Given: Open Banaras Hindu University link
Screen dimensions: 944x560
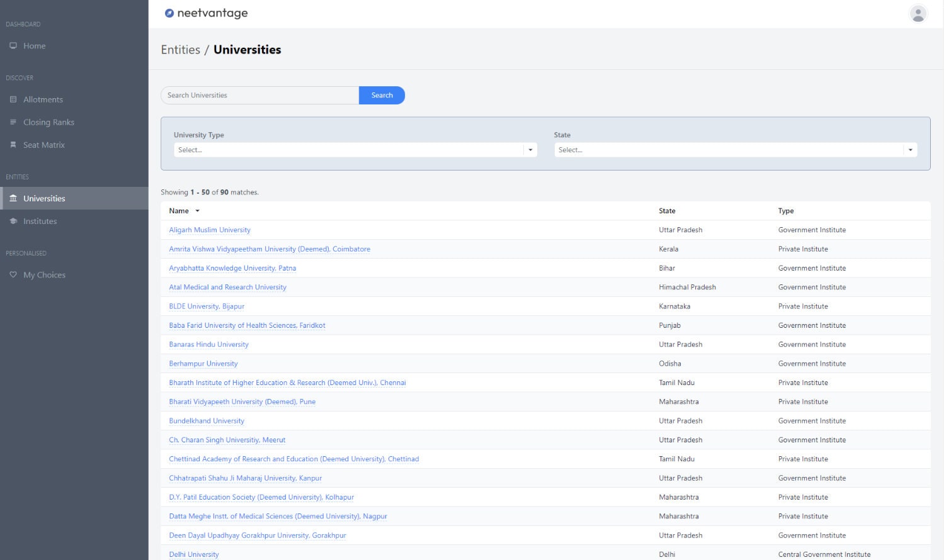Looking at the screenshot, I should (208, 345).
